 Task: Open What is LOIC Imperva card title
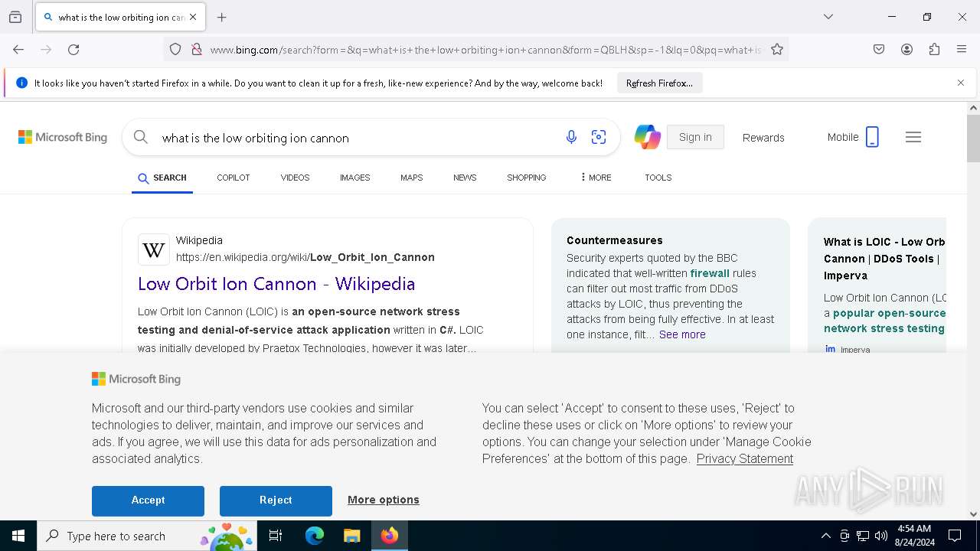[x=884, y=259]
